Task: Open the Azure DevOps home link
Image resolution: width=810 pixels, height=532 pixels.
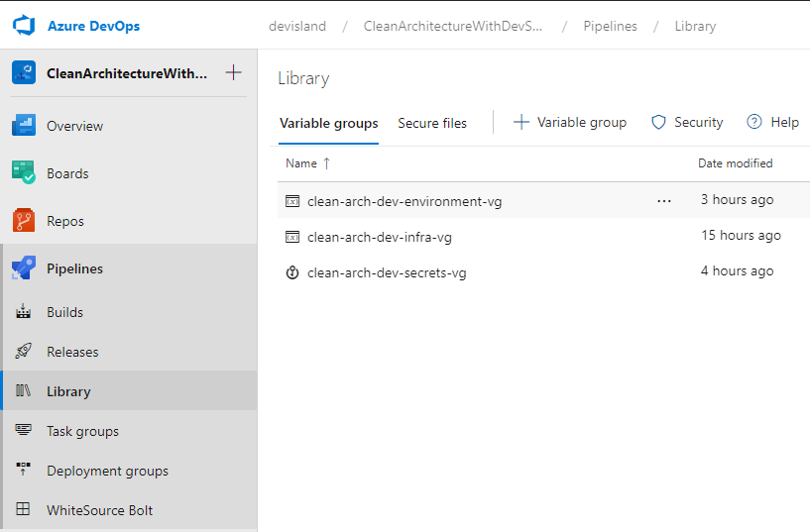Action: tap(93, 26)
